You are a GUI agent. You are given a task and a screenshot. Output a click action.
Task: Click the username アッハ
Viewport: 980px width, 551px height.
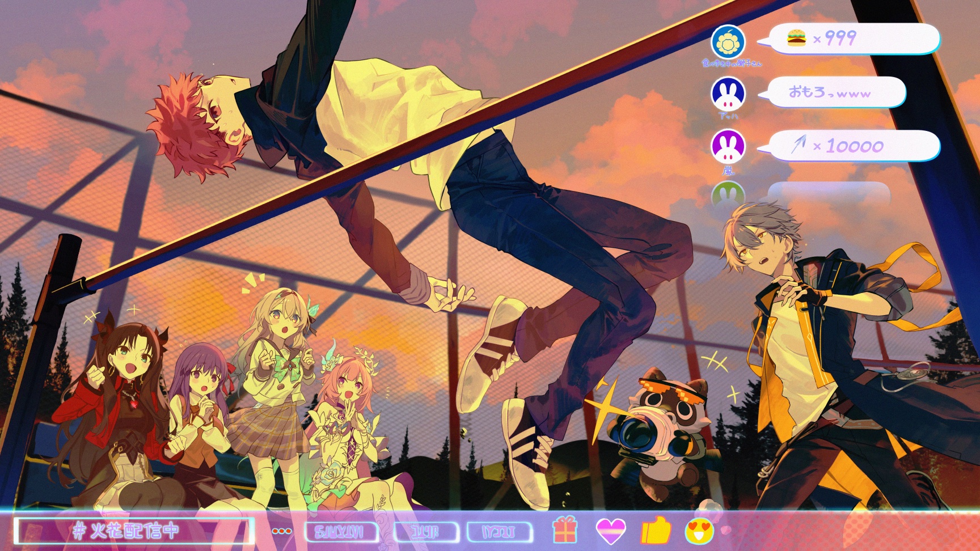(x=728, y=116)
